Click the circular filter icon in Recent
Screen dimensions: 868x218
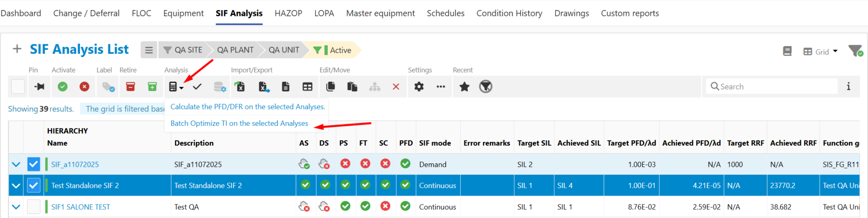click(x=486, y=86)
